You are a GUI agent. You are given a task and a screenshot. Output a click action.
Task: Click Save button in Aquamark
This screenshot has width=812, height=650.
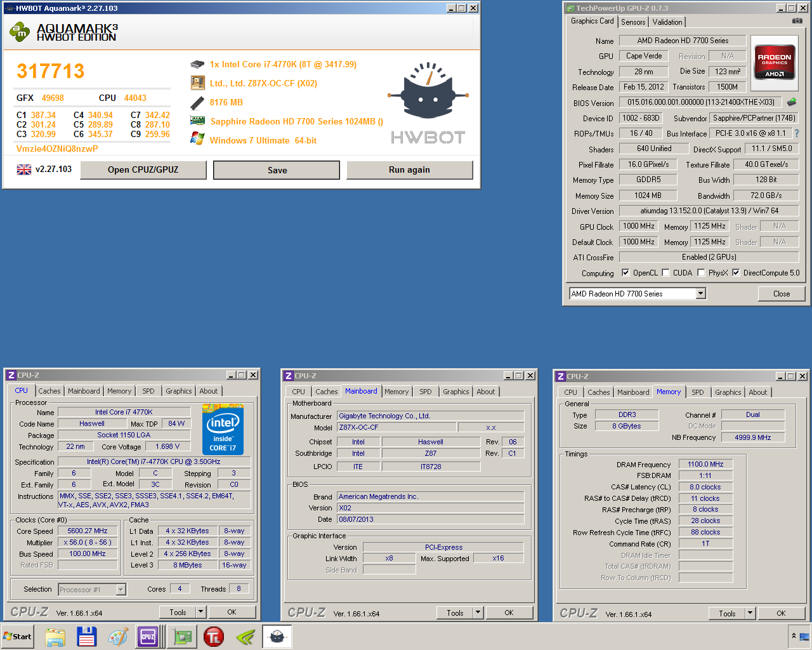(x=277, y=170)
